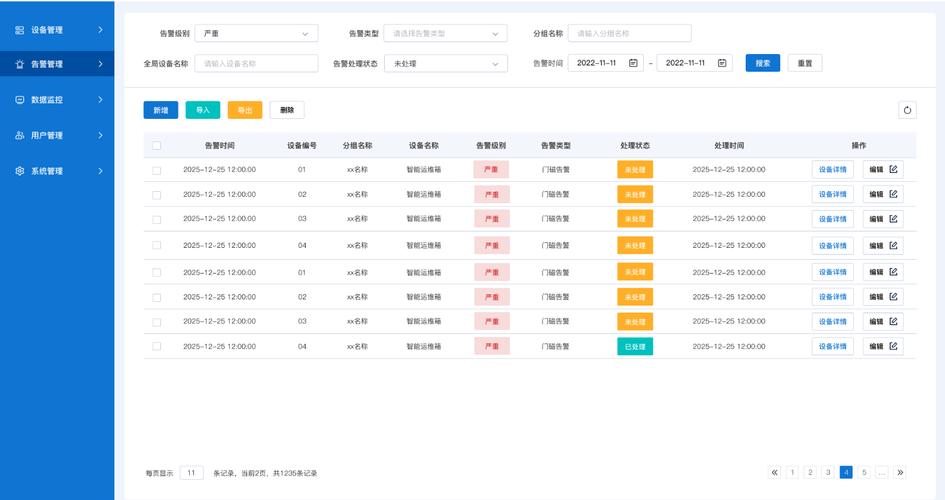Click 编辑 edit icon in first device 03 row

[x=893, y=219]
